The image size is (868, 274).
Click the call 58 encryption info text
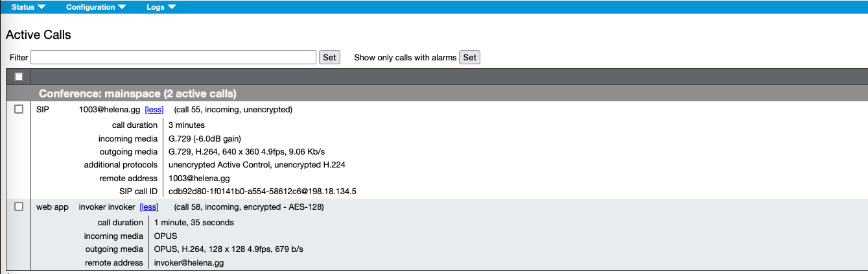[x=249, y=207]
